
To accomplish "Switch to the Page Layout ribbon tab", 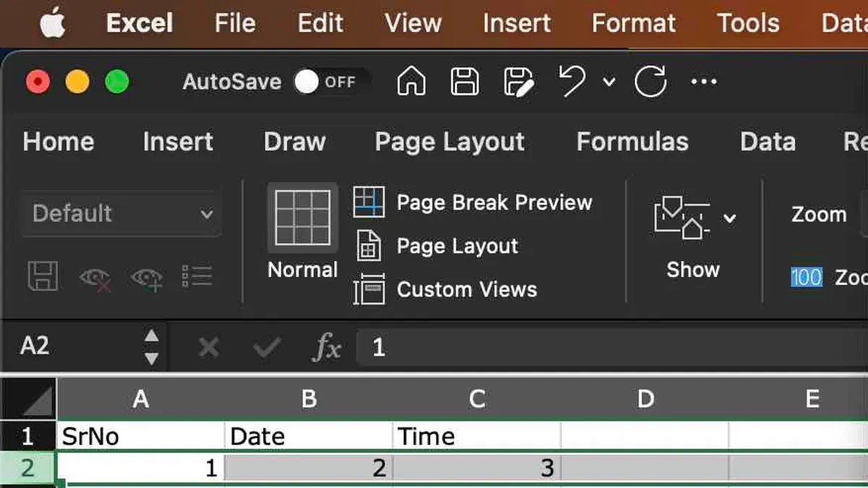I will click(x=450, y=142).
